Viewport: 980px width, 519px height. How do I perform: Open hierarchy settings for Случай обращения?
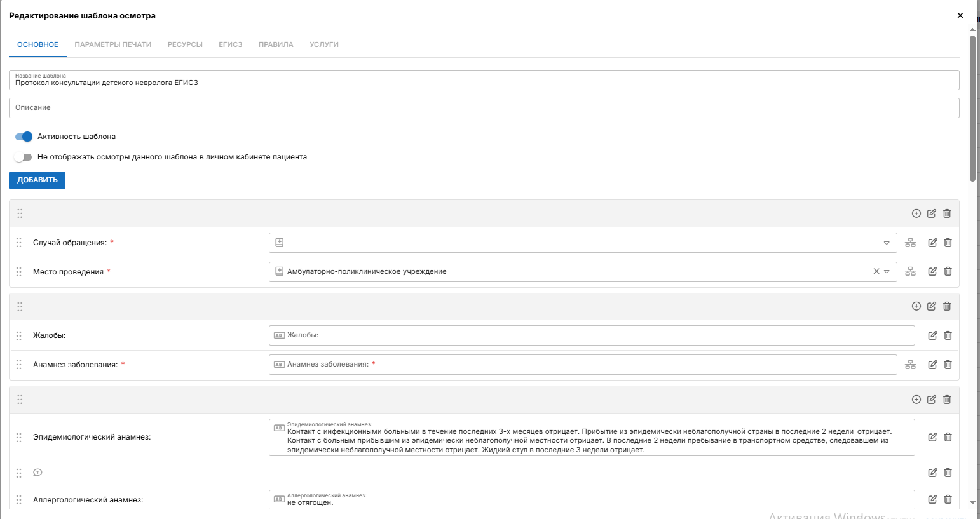(910, 243)
